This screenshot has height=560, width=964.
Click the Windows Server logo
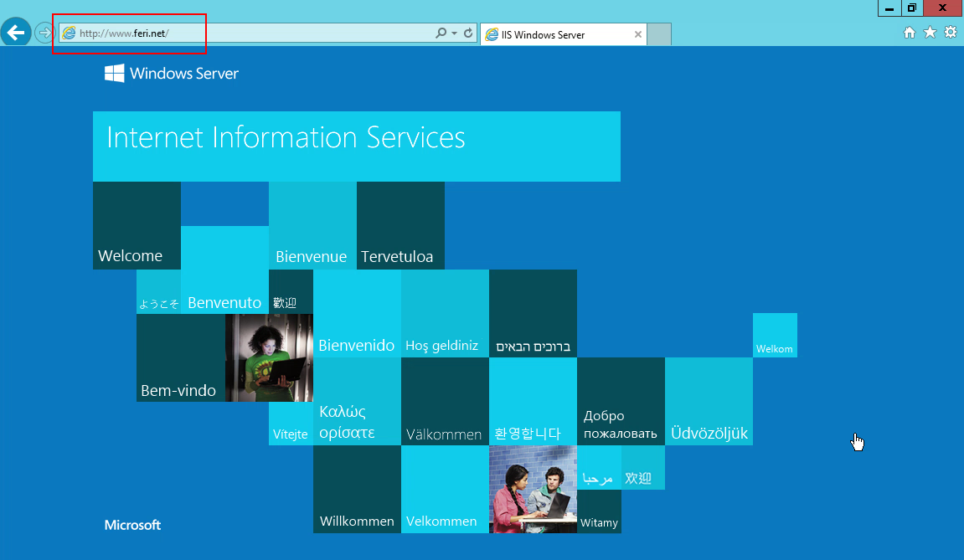point(172,73)
